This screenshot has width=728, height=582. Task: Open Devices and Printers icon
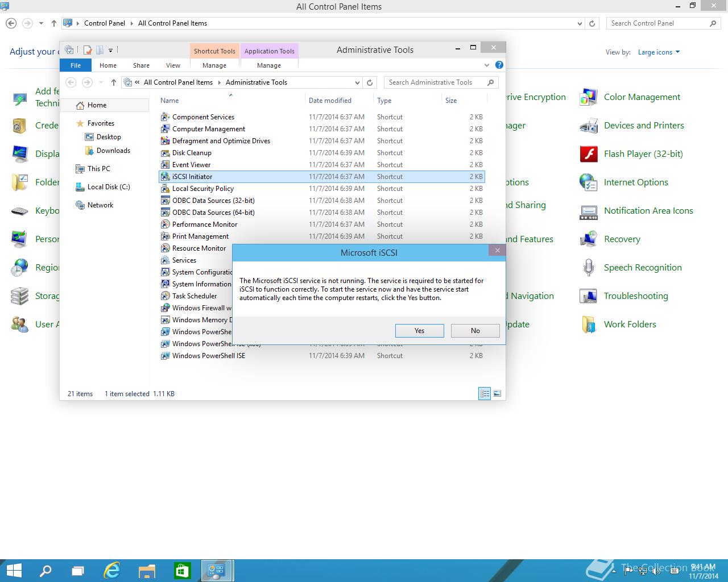pyautogui.click(x=588, y=126)
